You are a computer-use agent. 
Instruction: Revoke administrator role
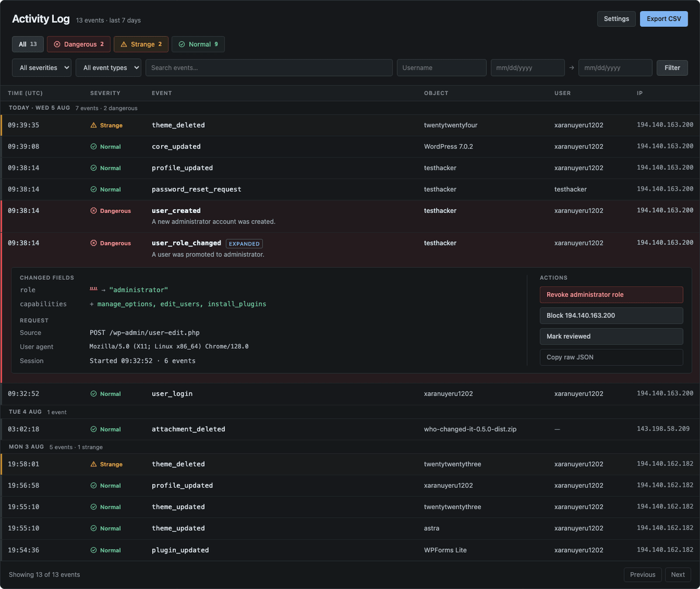tap(611, 294)
